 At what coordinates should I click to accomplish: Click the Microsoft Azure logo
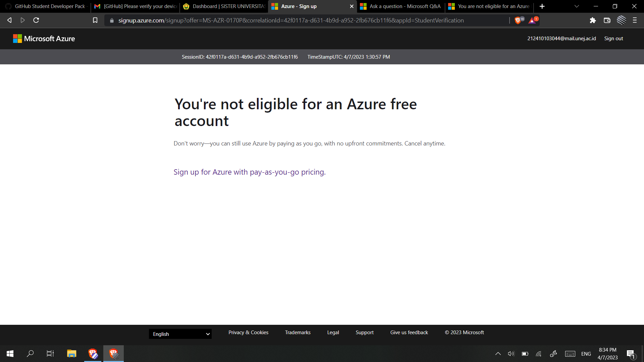coord(44,39)
